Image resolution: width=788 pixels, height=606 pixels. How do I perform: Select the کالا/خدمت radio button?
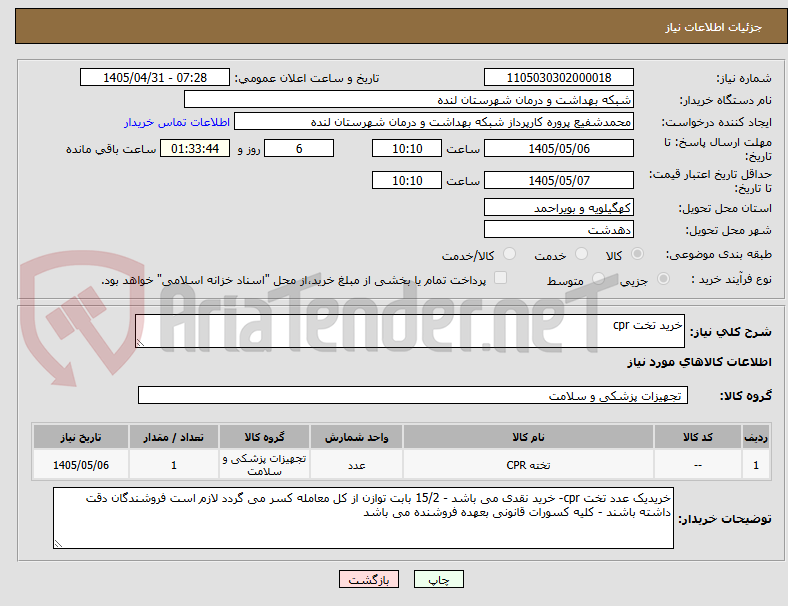tap(510, 254)
